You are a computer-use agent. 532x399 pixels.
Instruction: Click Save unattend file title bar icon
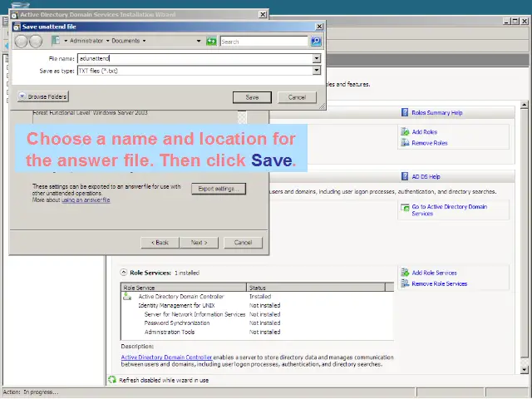point(17,27)
